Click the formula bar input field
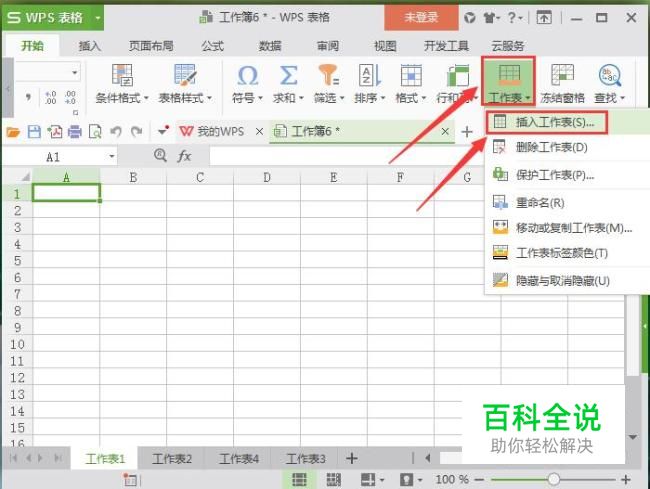650x489 pixels. pos(347,156)
